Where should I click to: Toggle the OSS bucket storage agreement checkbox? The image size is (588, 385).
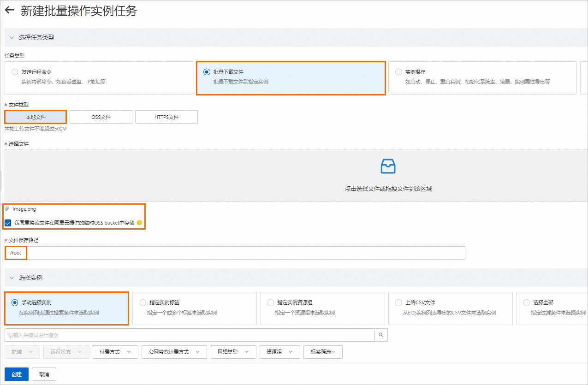click(8, 223)
